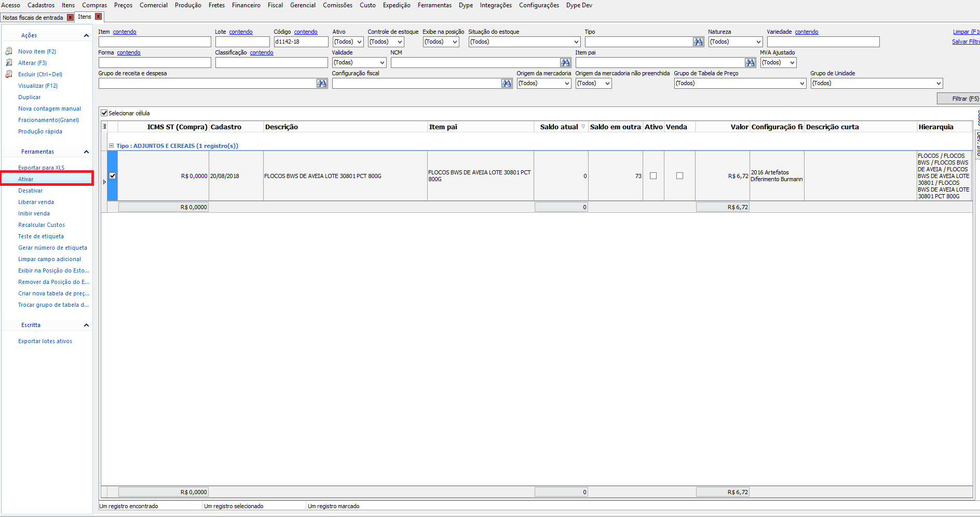Focus the Código field containing d1142-18

pos(301,42)
